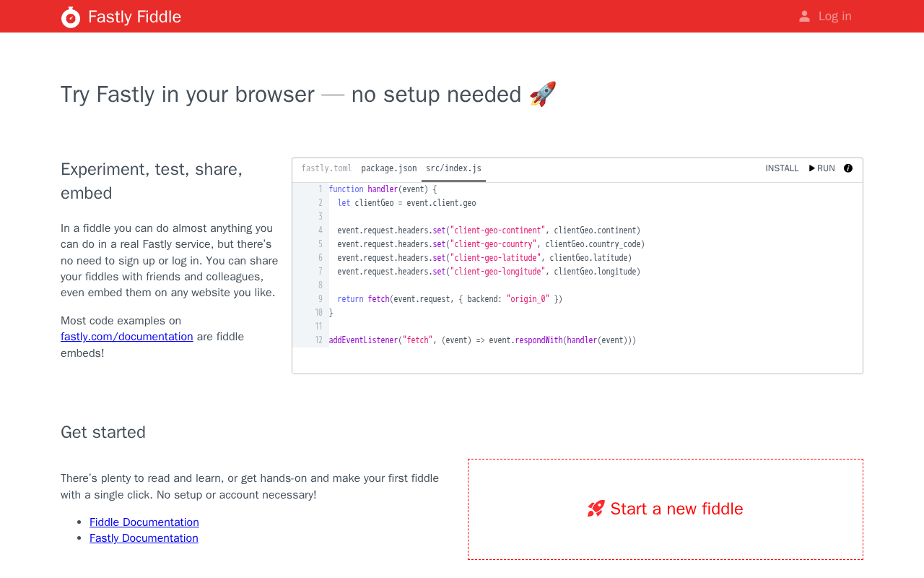Click line number 12 in the gutter
The width and height of the screenshot is (924, 578).
(x=318, y=340)
